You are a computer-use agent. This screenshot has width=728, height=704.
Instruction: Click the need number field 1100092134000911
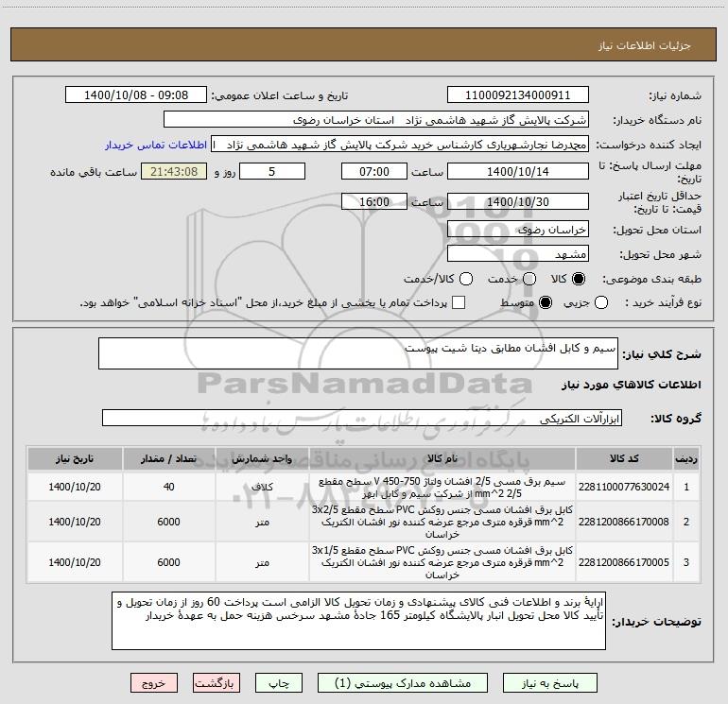[518, 94]
